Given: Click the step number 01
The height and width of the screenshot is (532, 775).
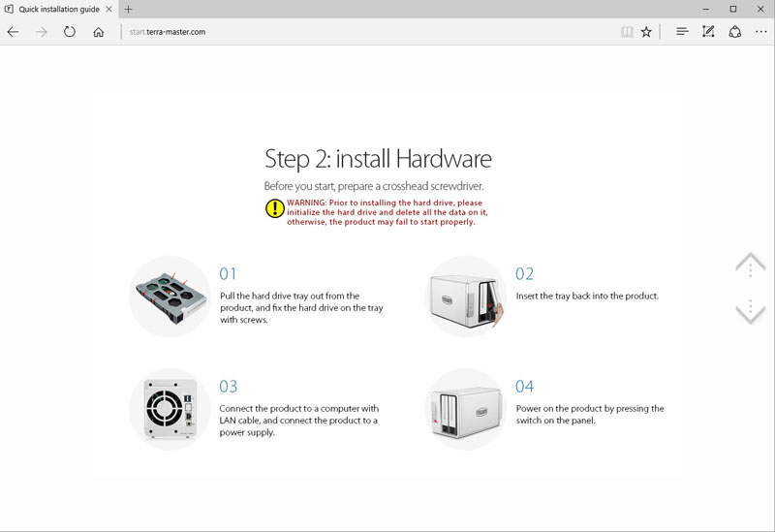Looking at the screenshot, I should point(228,274).
